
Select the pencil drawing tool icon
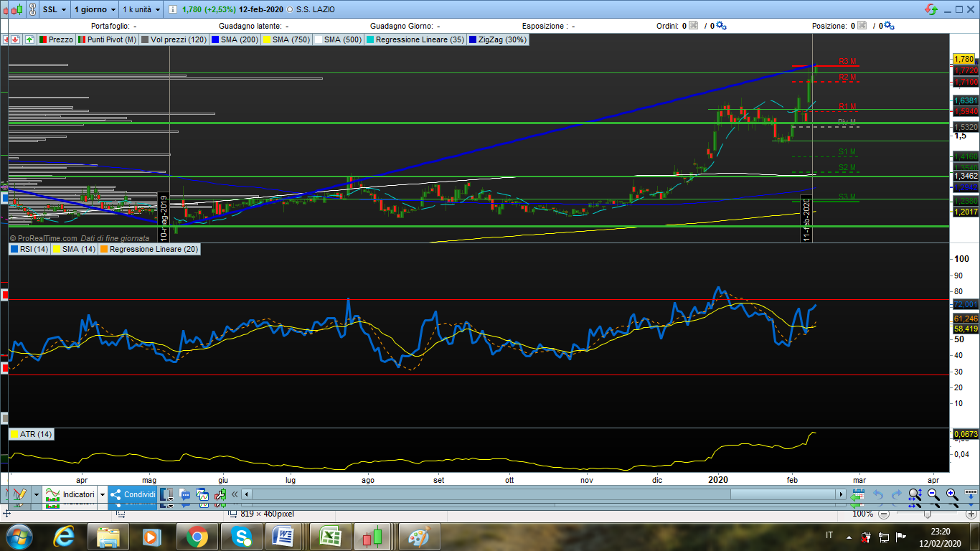coord(19,494)
